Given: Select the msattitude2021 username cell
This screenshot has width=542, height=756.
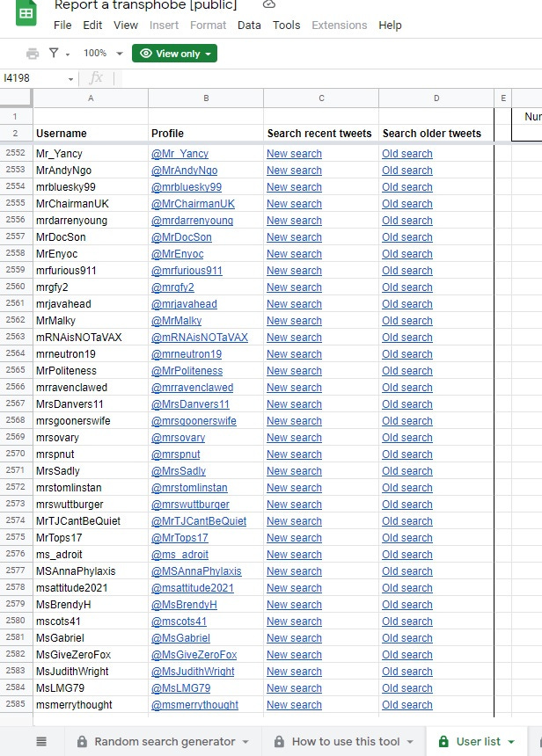Looking at the screenshot, I should click(91, 588).
